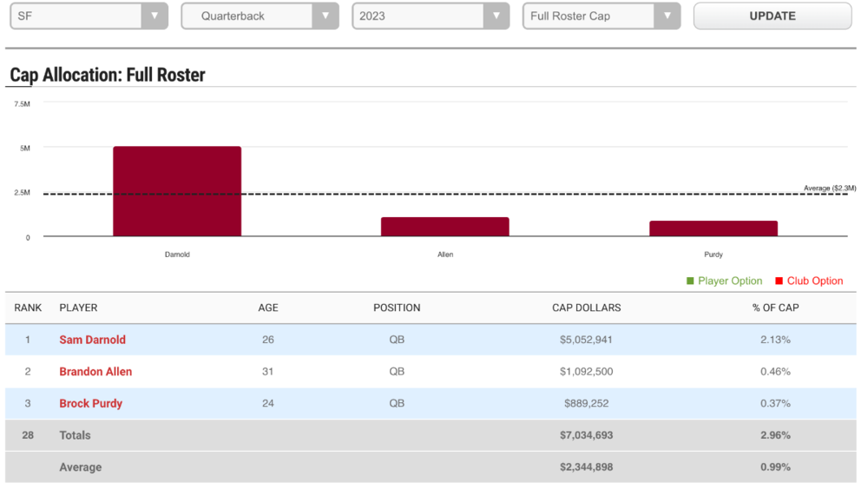Open the SF team dropdown
Viewport: 868px width, 490px height.
(89, 16)
